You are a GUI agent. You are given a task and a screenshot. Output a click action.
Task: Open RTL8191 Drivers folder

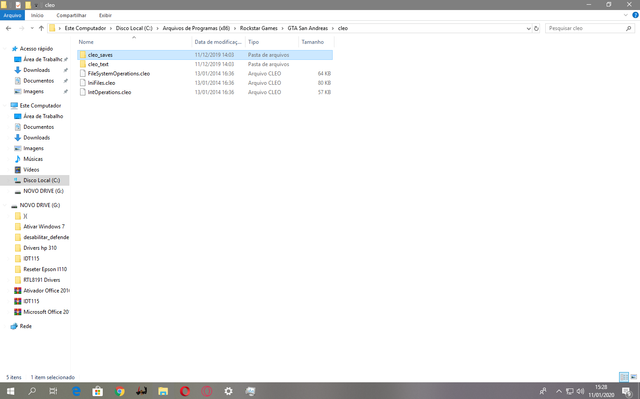coord(42,280)
